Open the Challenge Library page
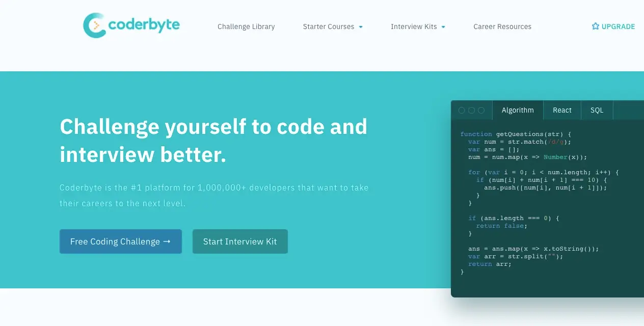The image size is (644, 326). [x=246, y=26]
